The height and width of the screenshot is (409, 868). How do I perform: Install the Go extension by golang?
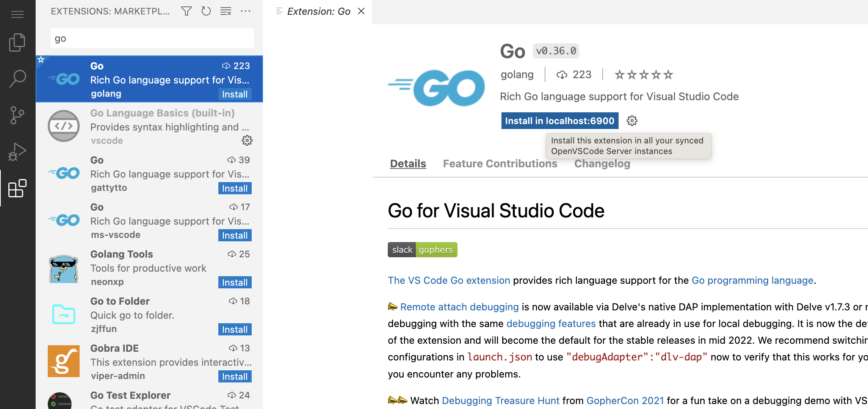[x=235, y=94]
